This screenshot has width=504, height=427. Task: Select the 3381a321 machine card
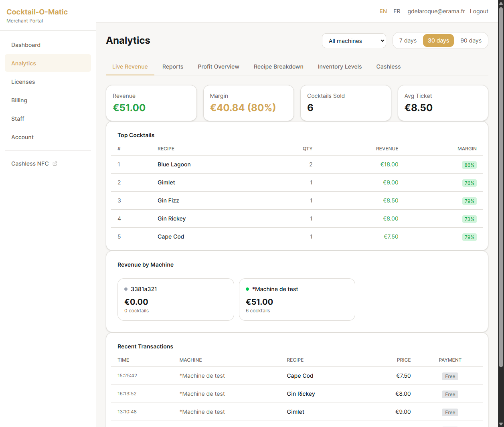(x=176, y=300)
